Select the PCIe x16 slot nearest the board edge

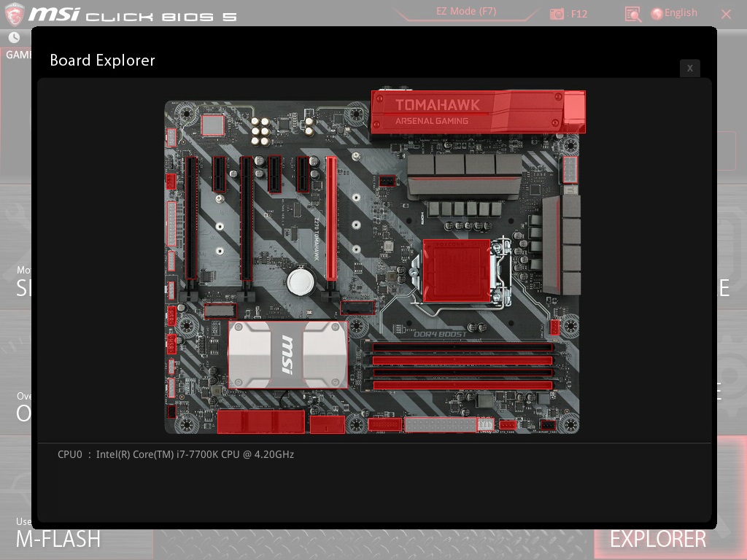coord(191,218)
